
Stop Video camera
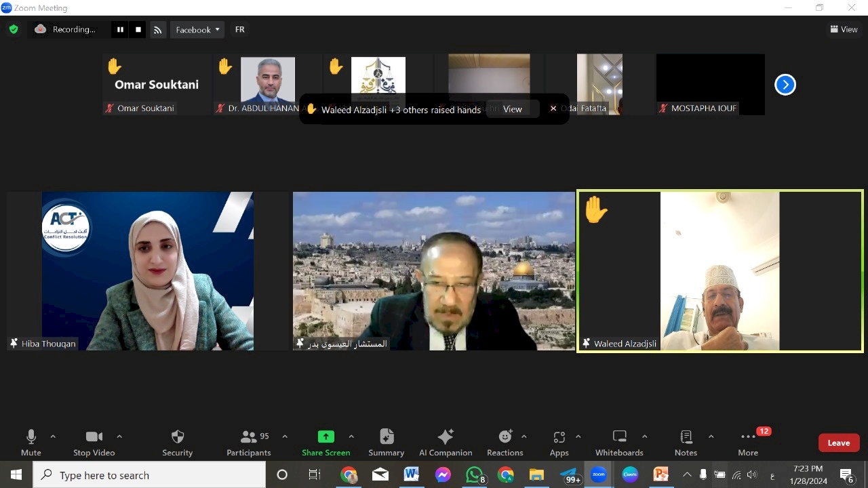(x=94, y=443)
